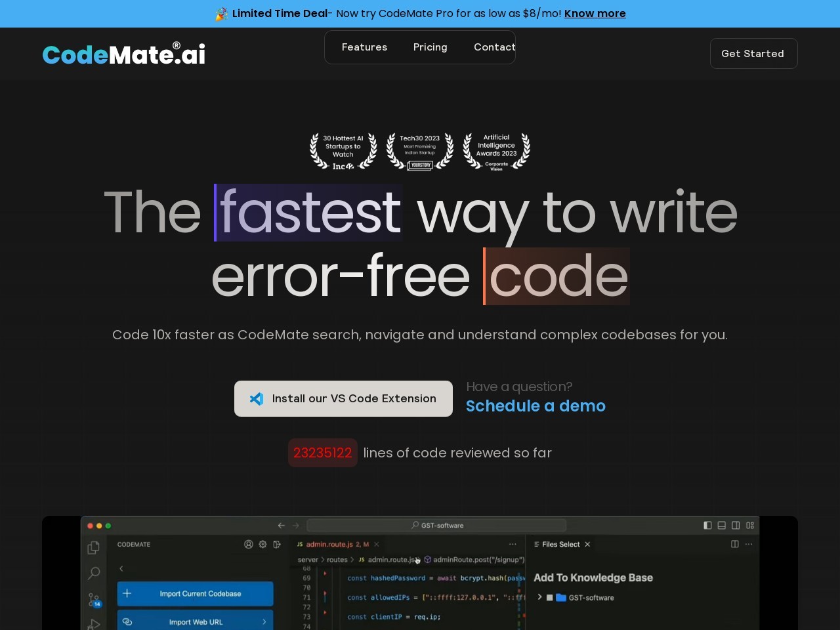
Task: Toggle the bottom panel layout icon
Action: click(722, 525)
